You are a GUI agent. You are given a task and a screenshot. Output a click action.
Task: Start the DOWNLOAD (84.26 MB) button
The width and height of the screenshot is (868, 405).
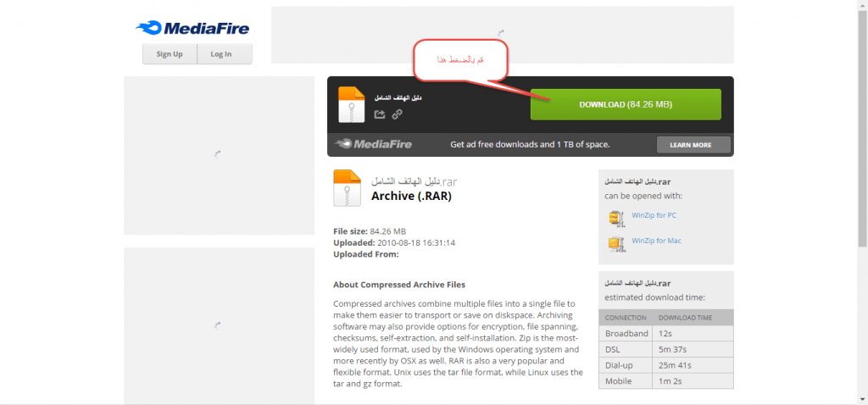(x=626, y=104)
